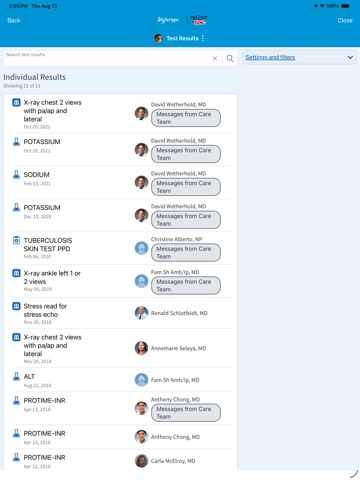This screenshot has height=480, width=360.
Task: Tap the Tuberculosis skin test icon
Action: (16, 240)
